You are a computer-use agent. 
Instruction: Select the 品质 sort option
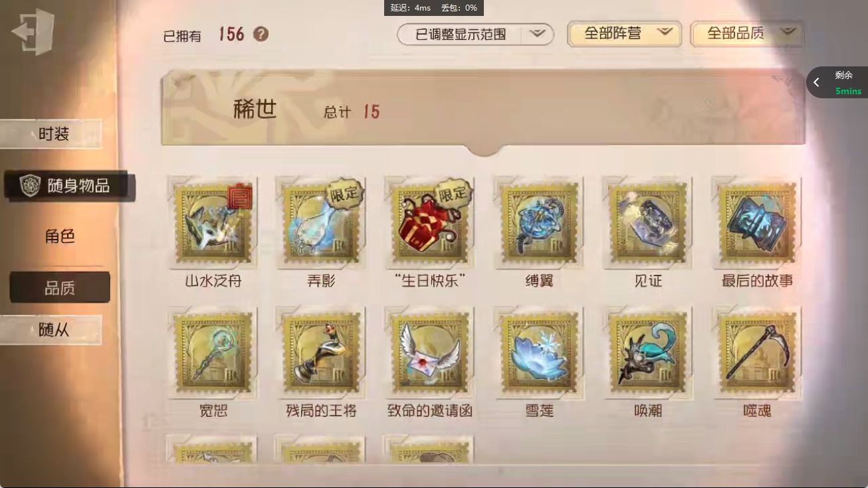pyautogui.click(x=60, y=287)
